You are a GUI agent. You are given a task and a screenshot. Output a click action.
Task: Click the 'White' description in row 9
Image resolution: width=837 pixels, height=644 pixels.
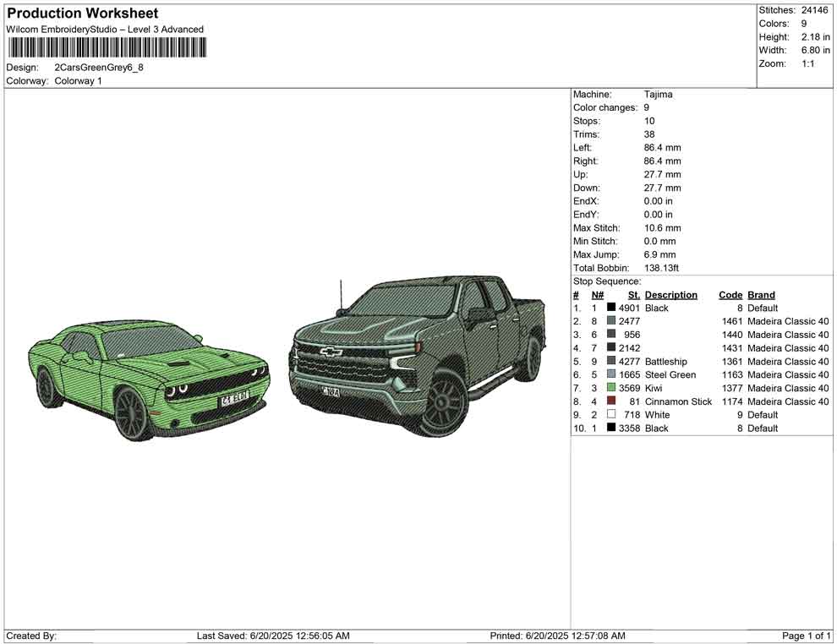(x=657, y=415)
